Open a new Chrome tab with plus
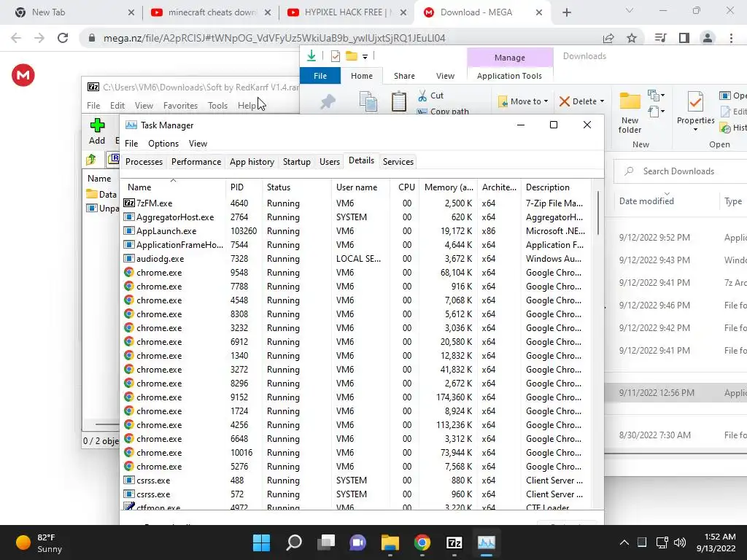The width and height of the screenshot is (747, 560). pyautogui.click(x=566, y=12)
